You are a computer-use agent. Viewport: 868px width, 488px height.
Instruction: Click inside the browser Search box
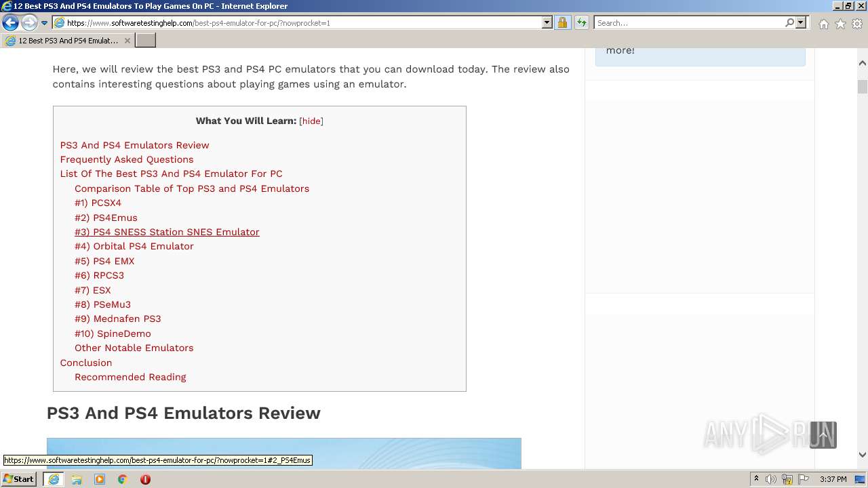coord(689,22)
